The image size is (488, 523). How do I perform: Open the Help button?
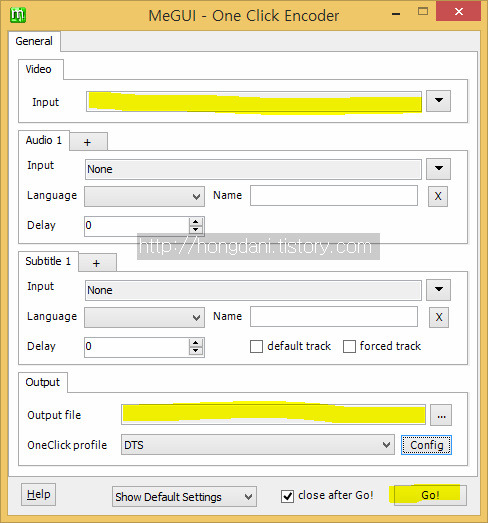tap(38, 494)
